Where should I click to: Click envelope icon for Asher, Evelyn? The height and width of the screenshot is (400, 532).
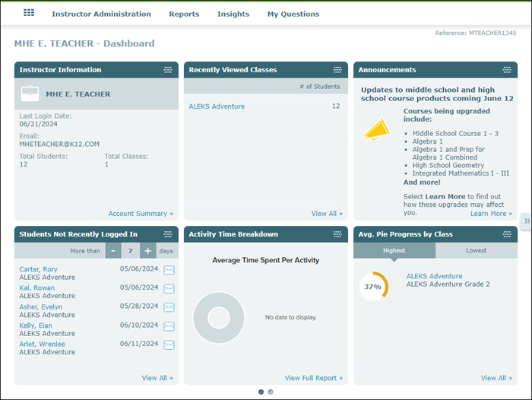click(169, 307)
